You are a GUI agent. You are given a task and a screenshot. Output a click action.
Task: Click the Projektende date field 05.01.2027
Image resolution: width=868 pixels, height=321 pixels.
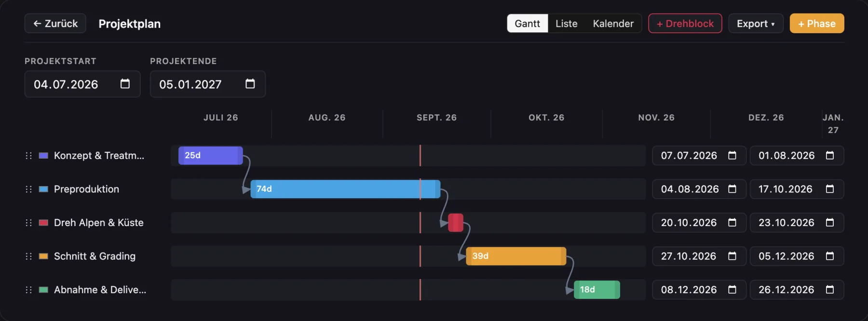click(x=208, y=84)
